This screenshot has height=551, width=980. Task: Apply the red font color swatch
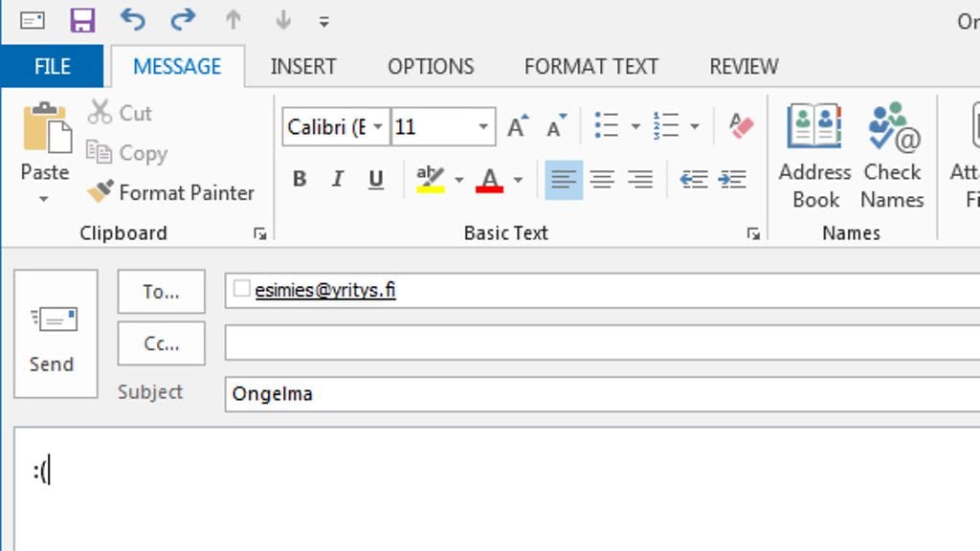pos(490,179)
